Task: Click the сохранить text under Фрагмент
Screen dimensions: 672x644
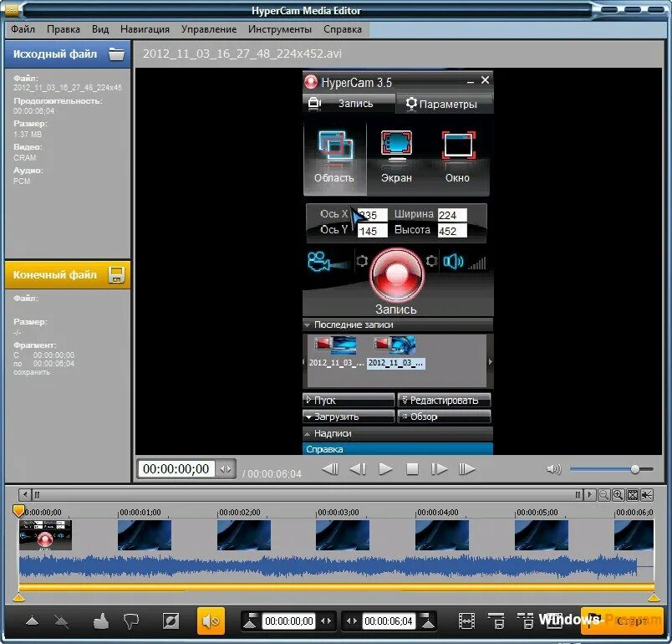Action: (32, 372)
